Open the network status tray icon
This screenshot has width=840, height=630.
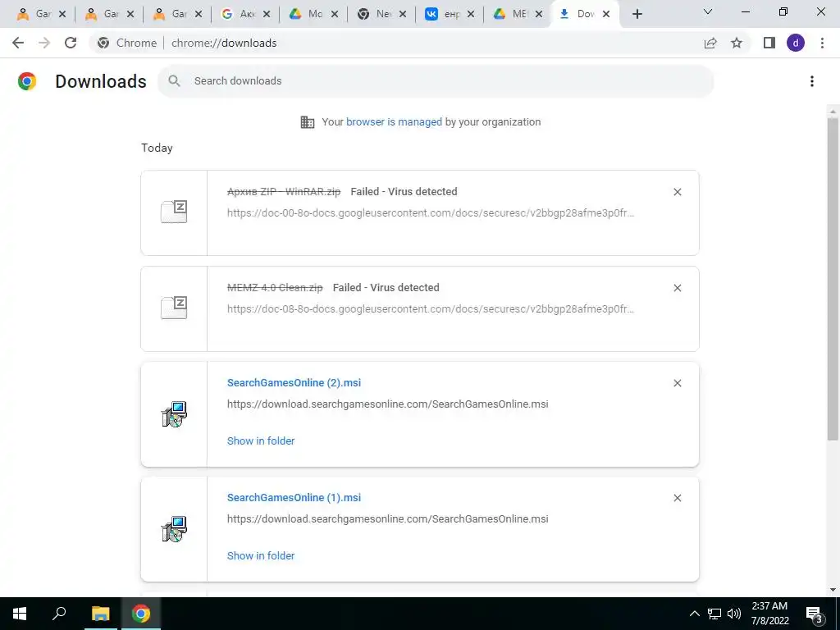tap(714, 614)
